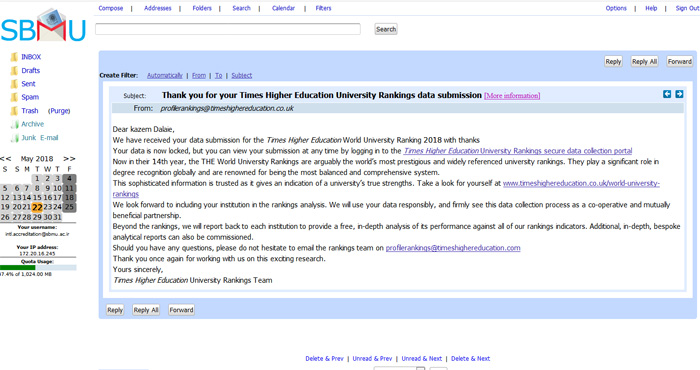700x370 pixels.
Task: Click the search text input field
Action: (228, 29)
